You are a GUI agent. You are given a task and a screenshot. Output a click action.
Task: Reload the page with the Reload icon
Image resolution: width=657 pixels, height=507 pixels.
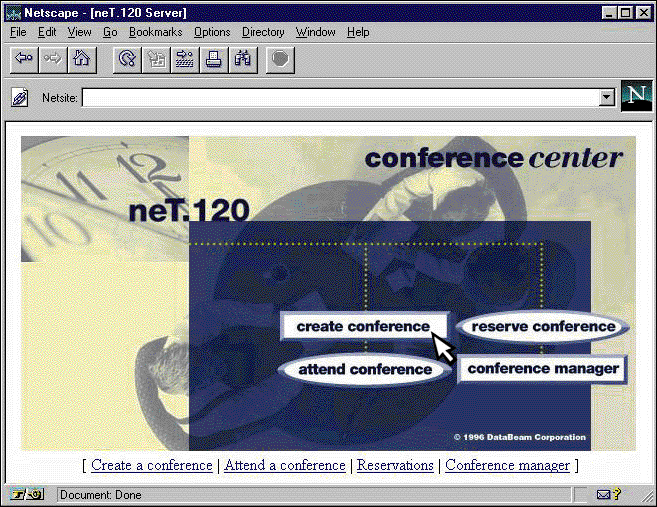[127, 59]
